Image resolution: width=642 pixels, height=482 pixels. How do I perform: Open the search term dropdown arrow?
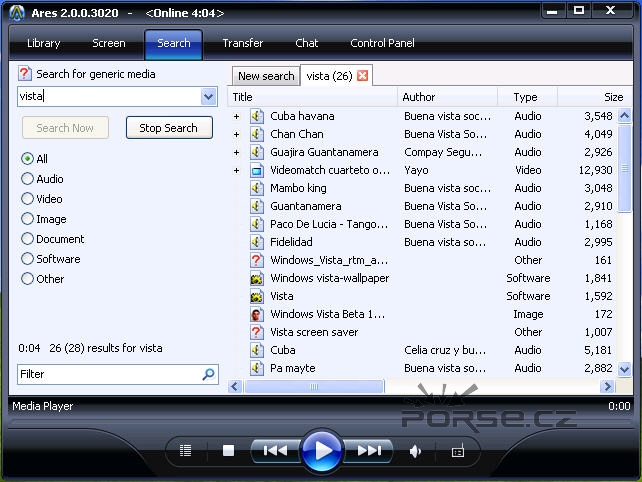click(208, 97)
